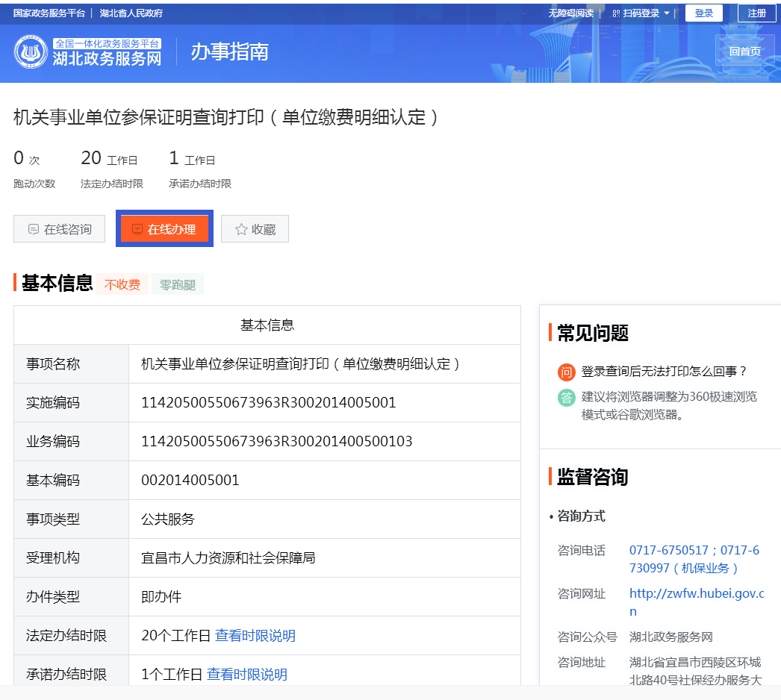
Task: Open the 在线咨询 online consultation
Action: pos(59,229)
